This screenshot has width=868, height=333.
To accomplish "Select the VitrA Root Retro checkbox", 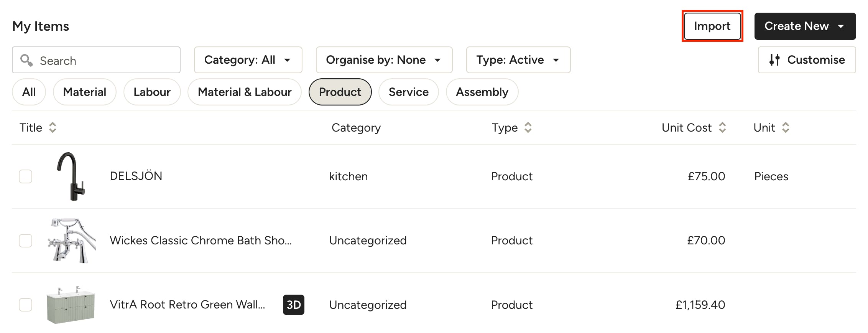I will (26, 305).
